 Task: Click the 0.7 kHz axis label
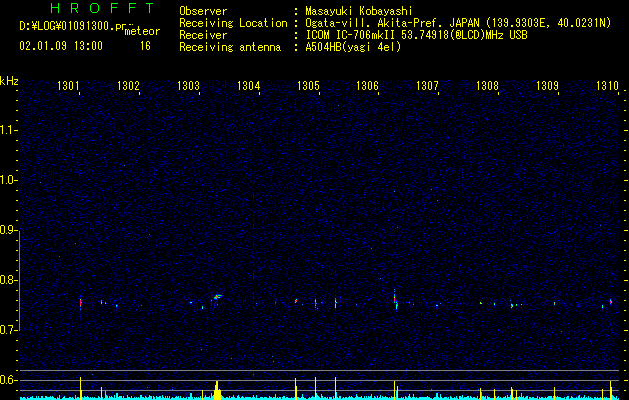click(x=7, y=330)
